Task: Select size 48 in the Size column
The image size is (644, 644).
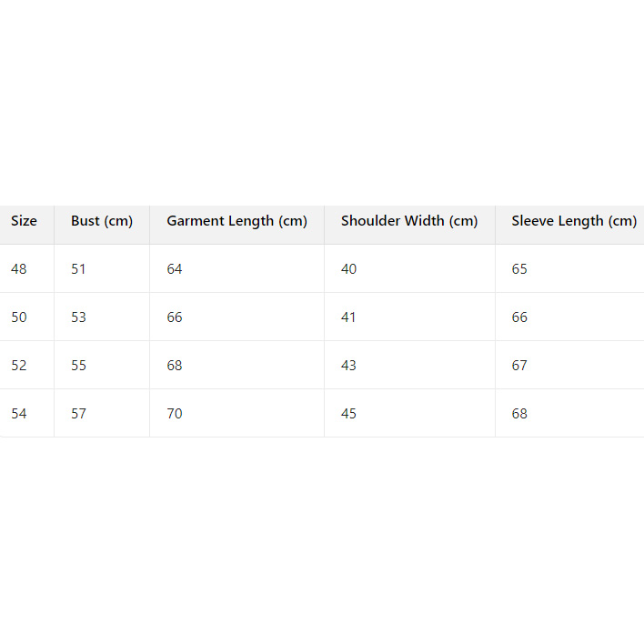Action: coord(19,269)
